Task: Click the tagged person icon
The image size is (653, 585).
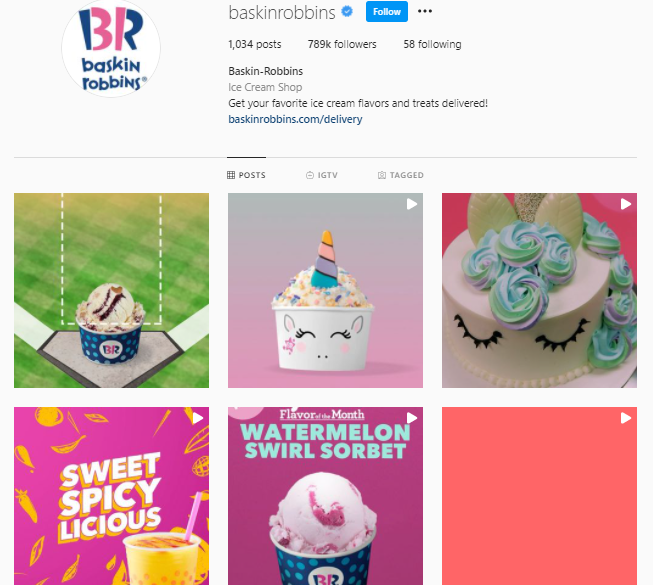Action: point(381,175)
